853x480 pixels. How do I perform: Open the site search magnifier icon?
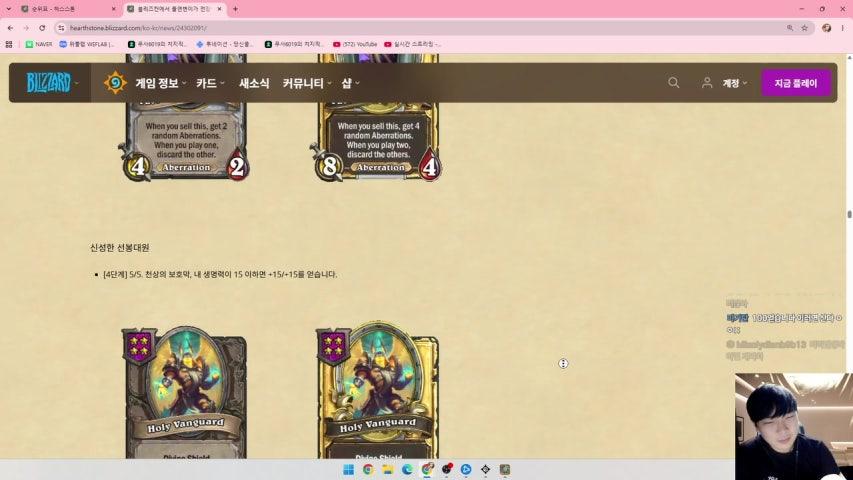[673, 83]
